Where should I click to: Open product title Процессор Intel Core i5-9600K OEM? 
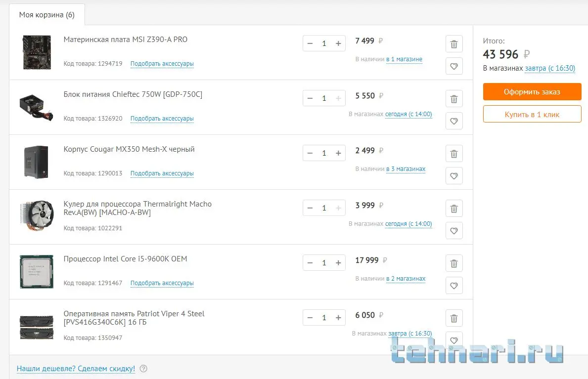[x=125, y=259]
